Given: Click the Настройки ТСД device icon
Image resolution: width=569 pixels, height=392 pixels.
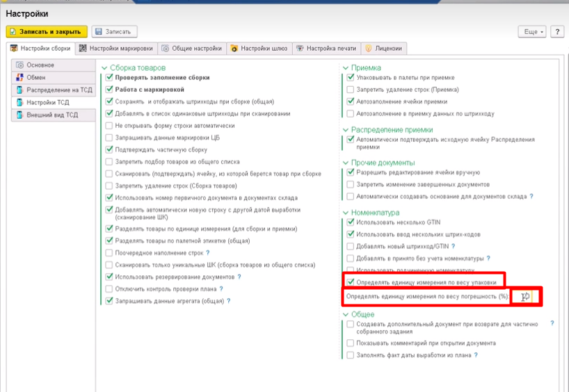Looking at the screenshot, I should (20, 103).
